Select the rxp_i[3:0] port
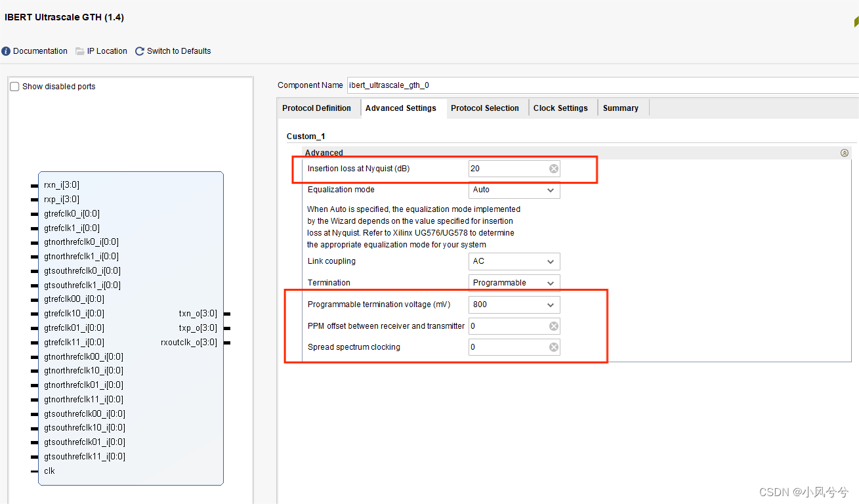The width and height of the screenshot is (859, 504). point(62,199)
